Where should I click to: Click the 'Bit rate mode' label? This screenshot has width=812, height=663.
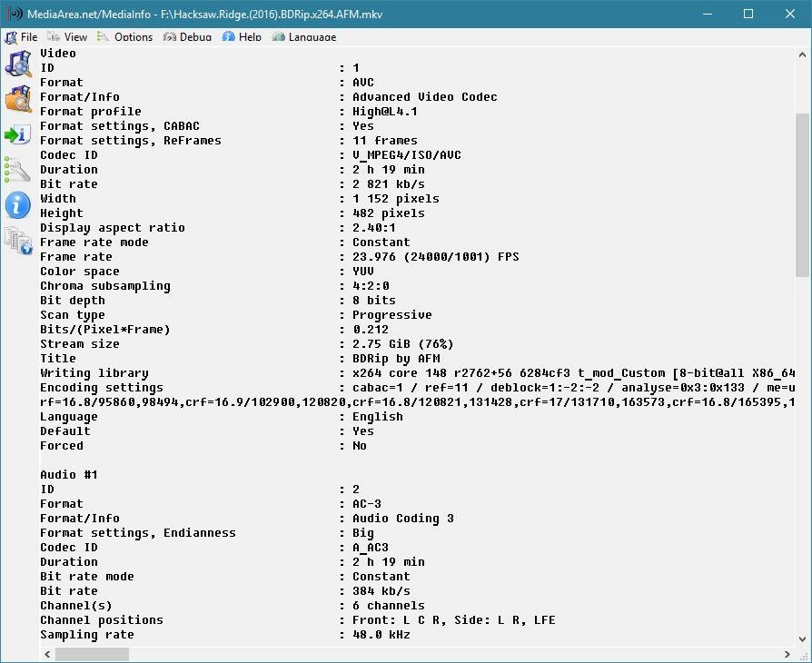tap(87, 577)
